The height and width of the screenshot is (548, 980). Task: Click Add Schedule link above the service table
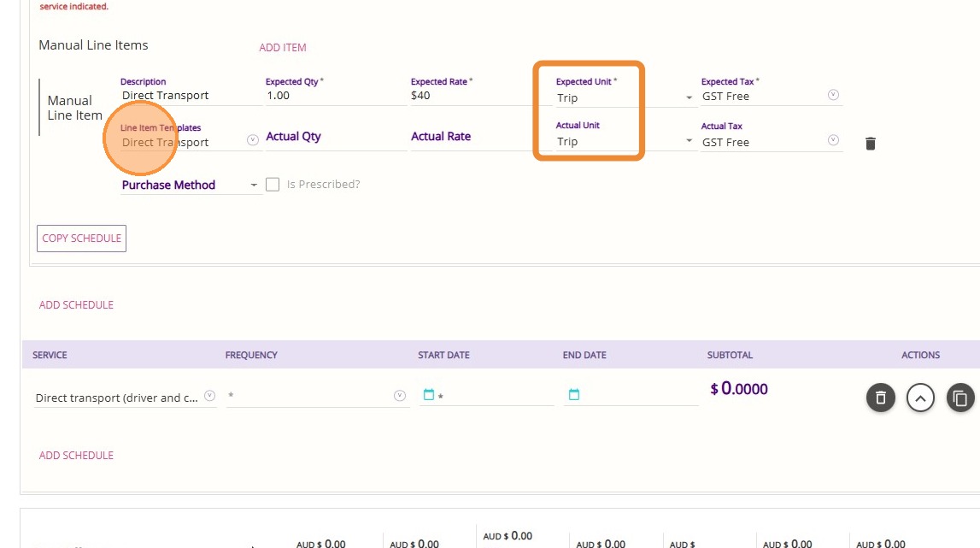tap(76, 305)
